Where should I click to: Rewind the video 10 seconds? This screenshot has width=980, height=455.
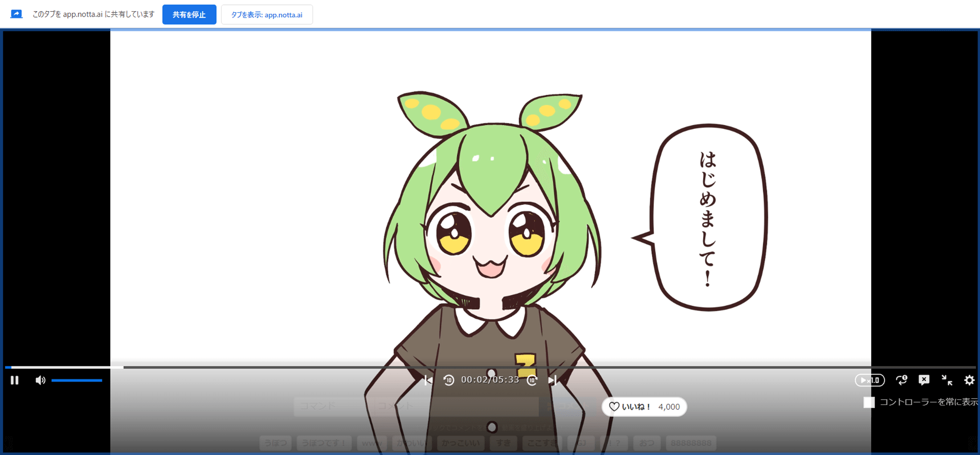[449, 380]
